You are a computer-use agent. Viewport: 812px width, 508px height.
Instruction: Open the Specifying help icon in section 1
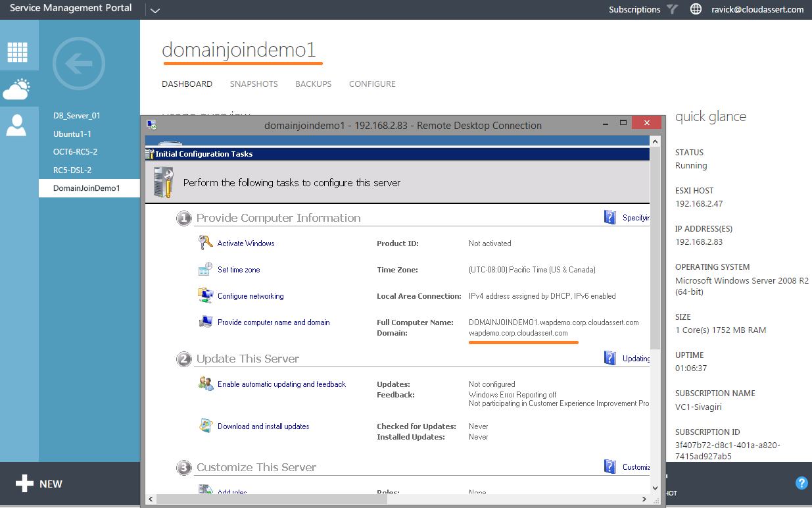coord(610,217)
